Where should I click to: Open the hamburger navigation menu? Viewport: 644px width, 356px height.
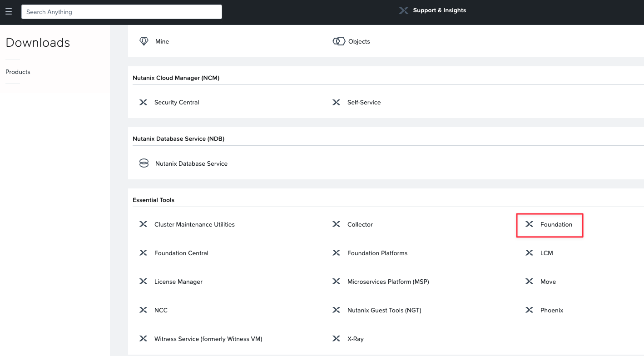coord(9,12)
